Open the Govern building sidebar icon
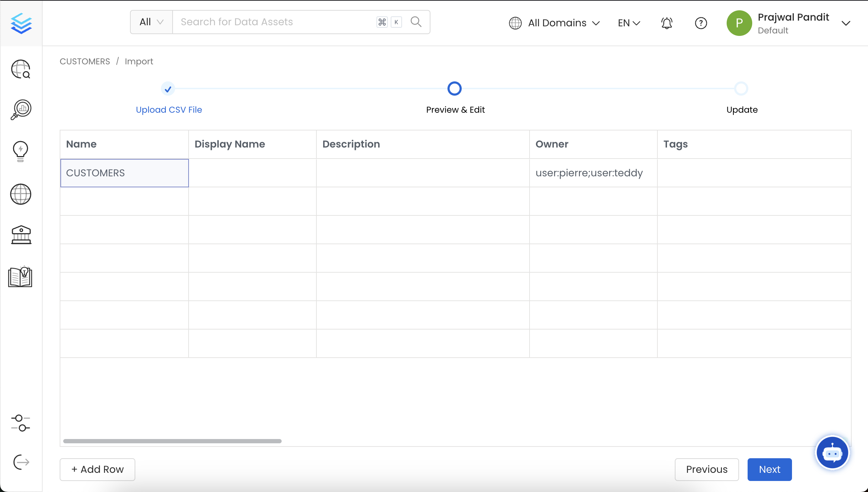 click(x=21, y=235)
